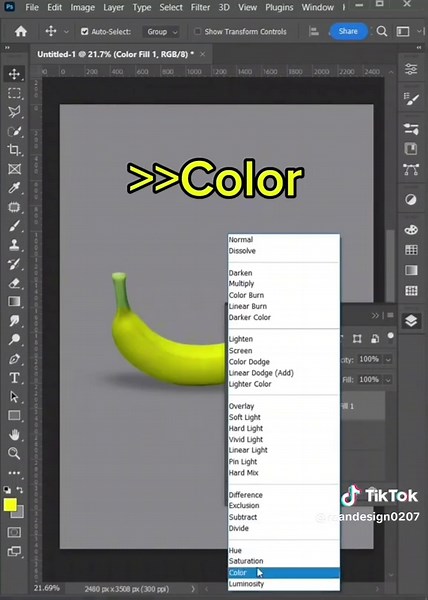Open the Move tool preset dropdown arrow
The image size is (428, 600).
click(x=66, y=32)
